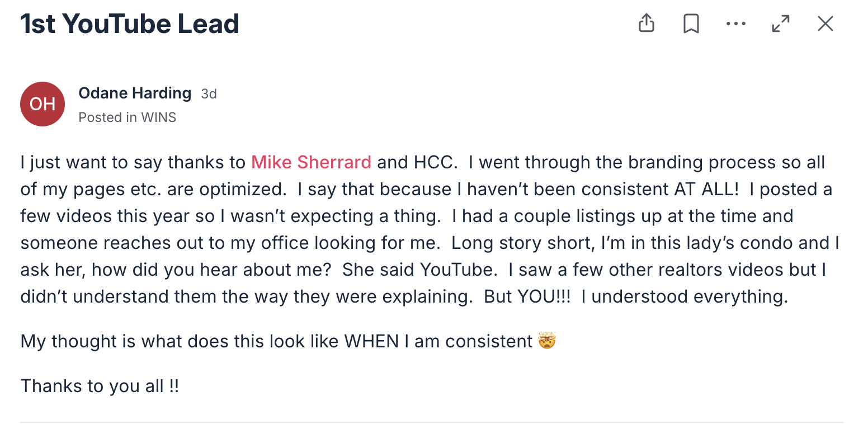
Task: Bookmark the 1st YouTube Lead post
Action: [691, 23]
